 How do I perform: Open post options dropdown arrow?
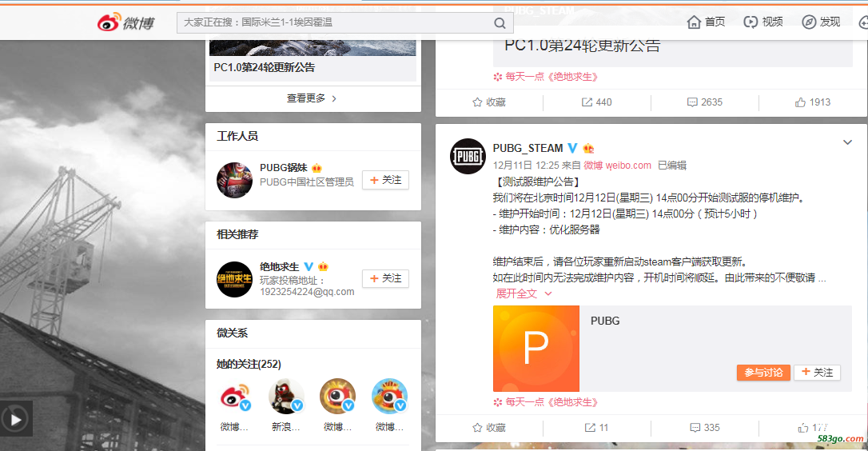coord(847,142)
